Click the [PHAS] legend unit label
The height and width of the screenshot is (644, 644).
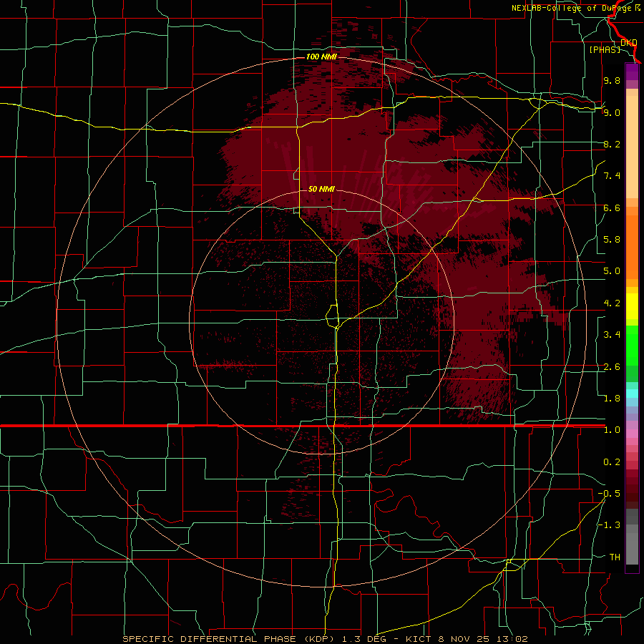(x=605, y=49)
